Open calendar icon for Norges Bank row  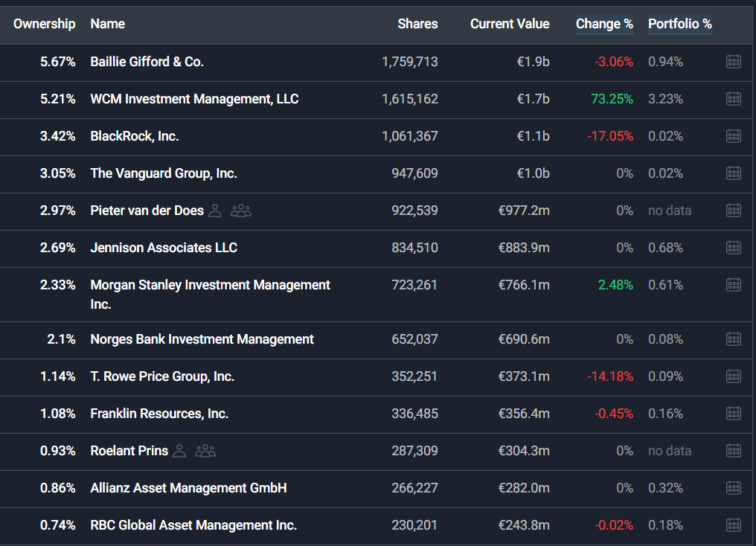point(734,338)
